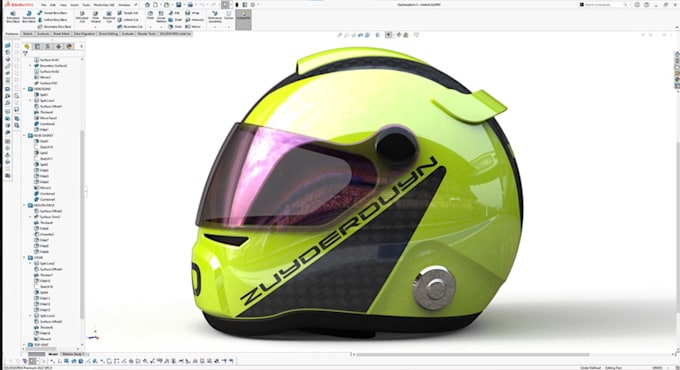Collapse the NOSE GASKET folder

[x=25, y=135]
